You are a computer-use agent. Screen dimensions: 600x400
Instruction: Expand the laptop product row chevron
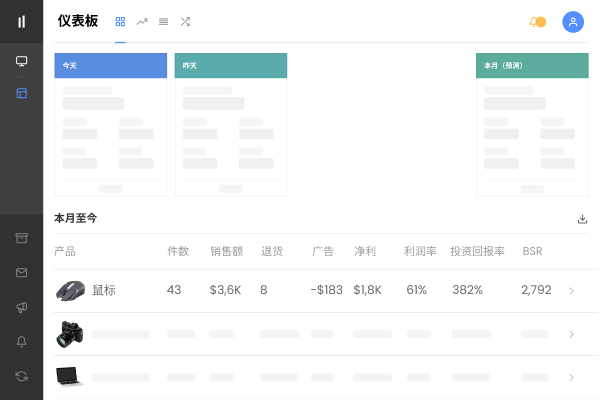click(571, 377)
